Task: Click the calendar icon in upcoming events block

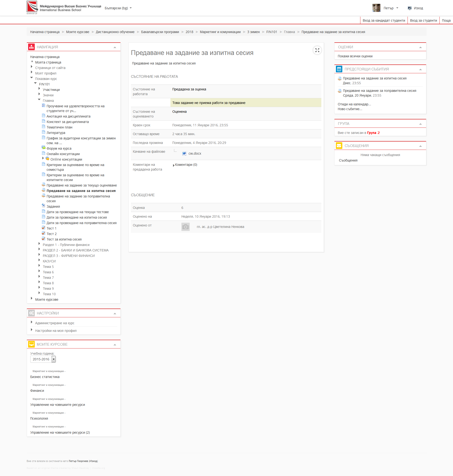Action: coord(339,69)
